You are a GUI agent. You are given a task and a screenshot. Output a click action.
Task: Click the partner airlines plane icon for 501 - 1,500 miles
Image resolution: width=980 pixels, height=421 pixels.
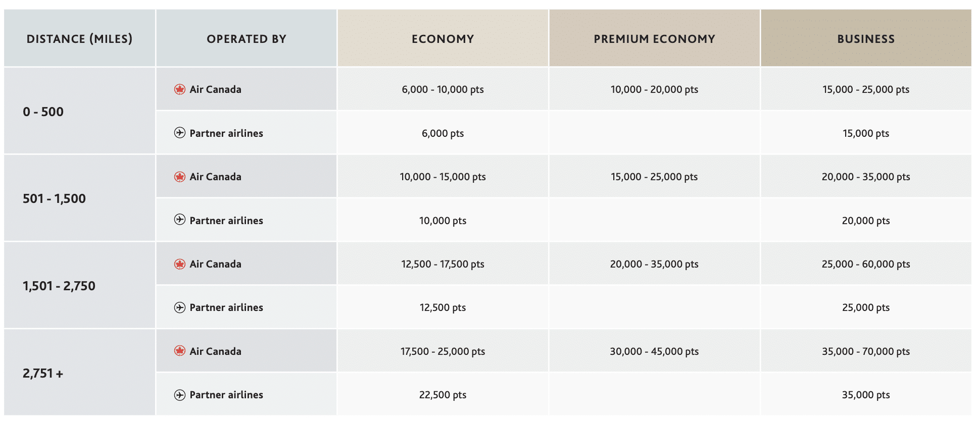pyautogui.click(x=180, y=220)
